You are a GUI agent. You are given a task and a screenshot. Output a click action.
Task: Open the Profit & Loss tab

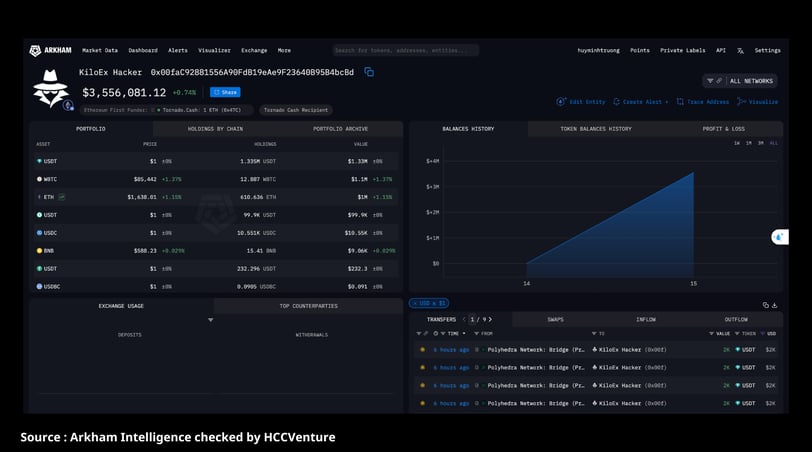pos(723,128)
